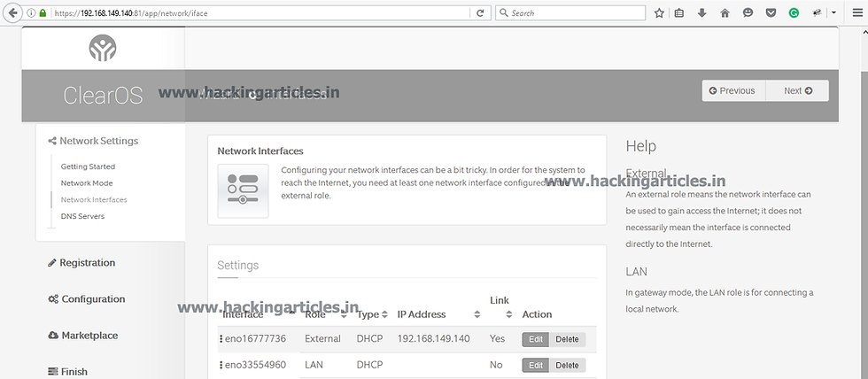Sort table by Interface column
Screen dimensions: 868x379
coord(259,314)
